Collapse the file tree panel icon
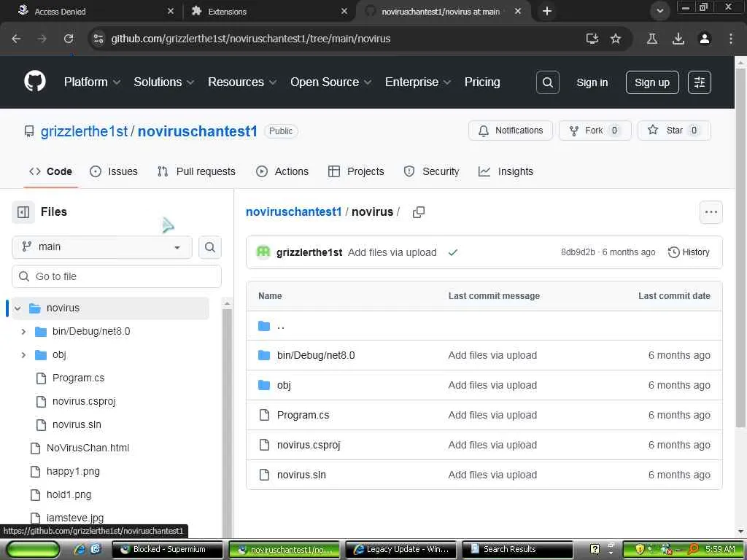 23,212
